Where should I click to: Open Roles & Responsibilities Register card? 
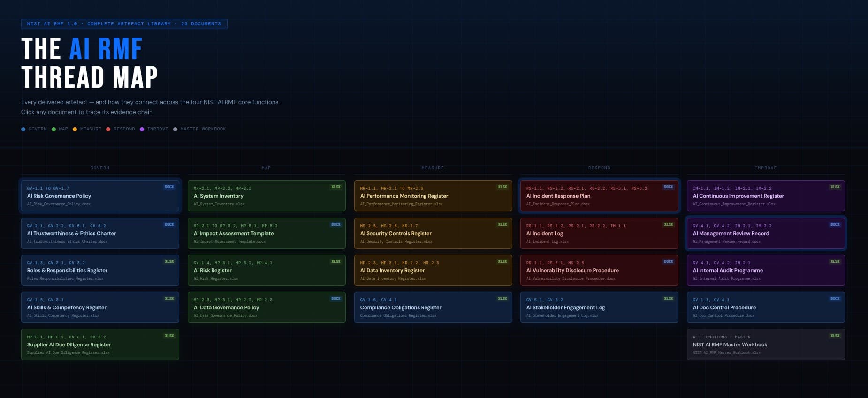point(100,270)
